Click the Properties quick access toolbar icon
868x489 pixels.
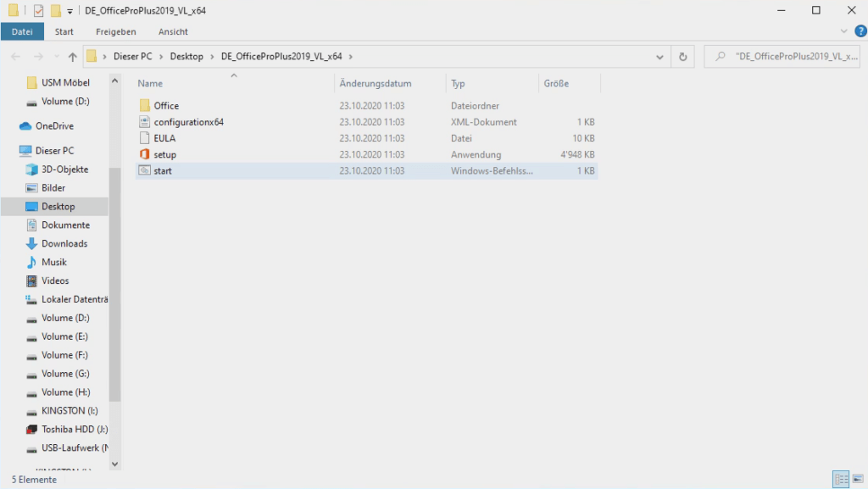tap(38, 11)
